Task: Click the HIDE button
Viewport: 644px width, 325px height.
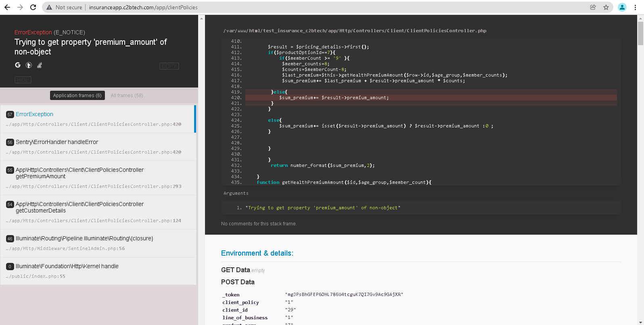Action: pyautogui.click(x=23, y=80)
